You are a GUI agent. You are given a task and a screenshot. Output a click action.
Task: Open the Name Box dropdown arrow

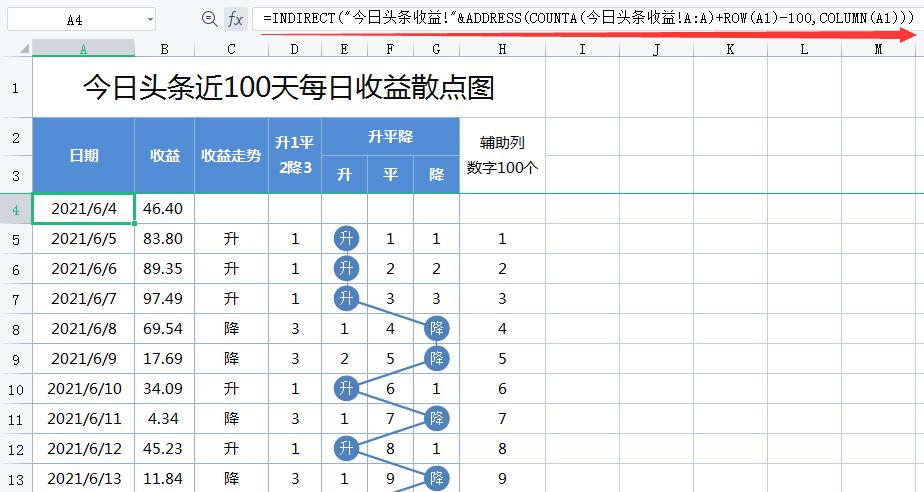point(150,20)
